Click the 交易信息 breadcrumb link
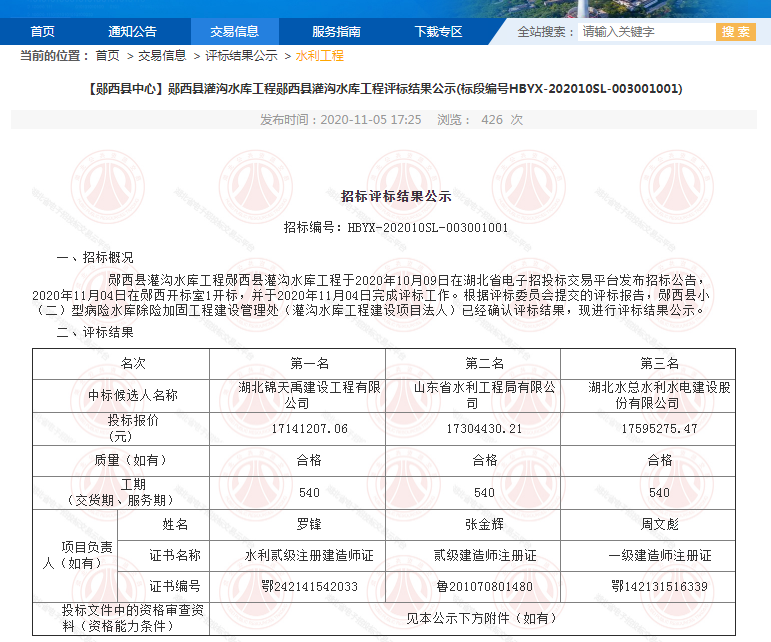 pos(161,56)
